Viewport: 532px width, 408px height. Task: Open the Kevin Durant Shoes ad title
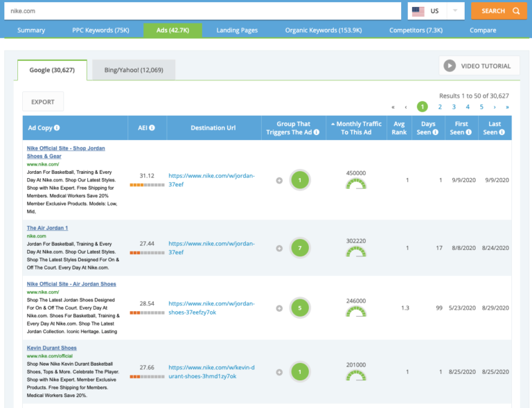tap(51, 348)
